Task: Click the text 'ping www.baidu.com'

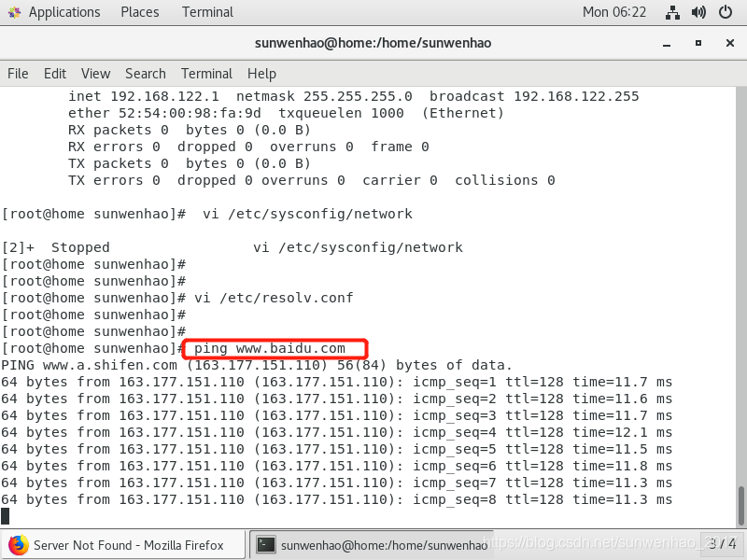Action: click(269, 348)
